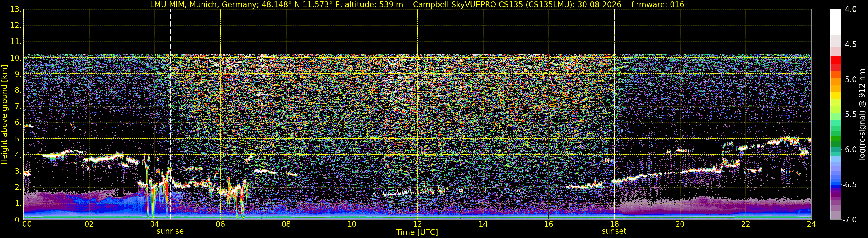The image size is (868, 238).
Task: Click the height axis tick label 4
Action: click(x=18, y=155)
